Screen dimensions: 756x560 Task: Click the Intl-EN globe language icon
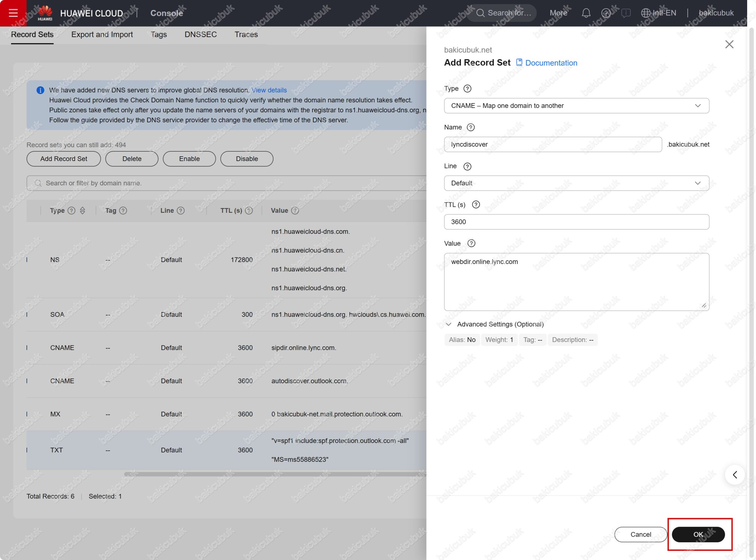pyautogui.click(x=646, y=13)
